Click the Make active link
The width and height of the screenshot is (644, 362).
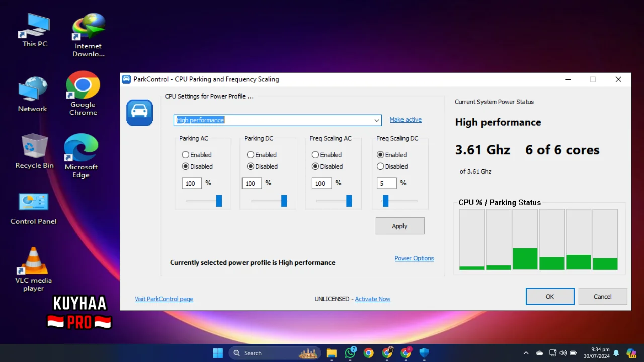point(406,120)
